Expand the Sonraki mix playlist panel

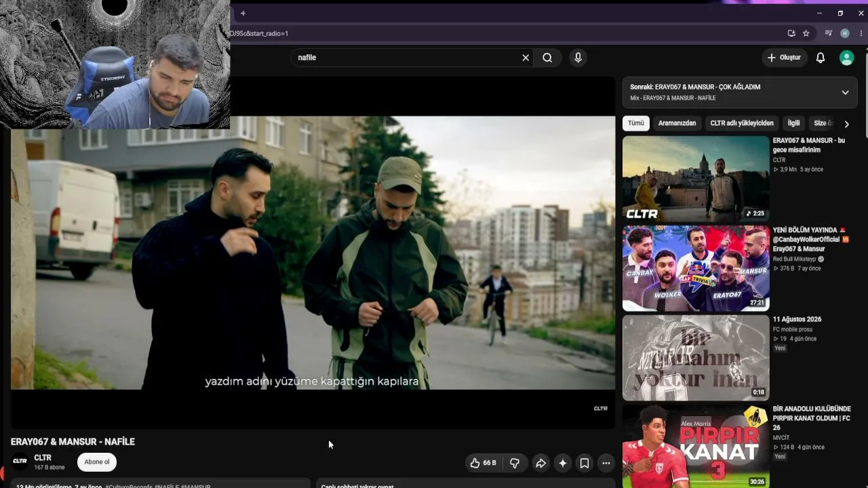pyautogui.click(x=845, y=92)
